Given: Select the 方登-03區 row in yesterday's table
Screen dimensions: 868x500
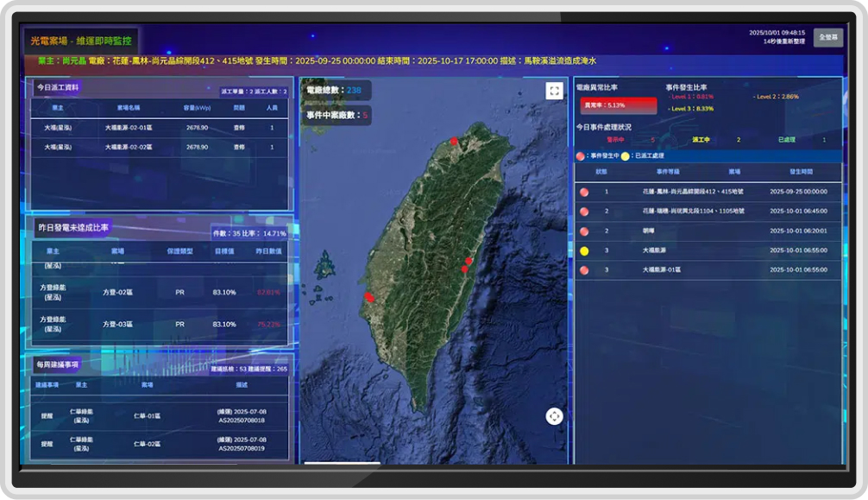Looking at the screenshot, I should click(118, 324).
